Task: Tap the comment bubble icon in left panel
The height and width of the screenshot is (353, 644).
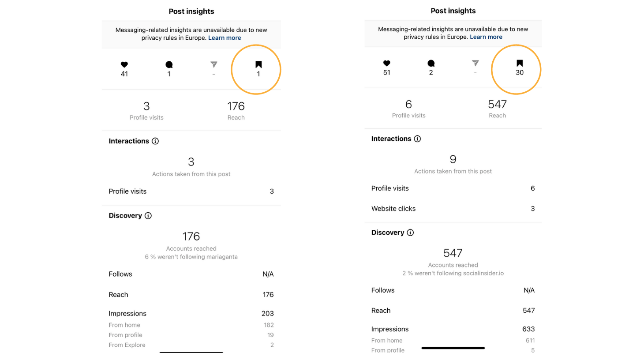Action: (x=169, y=65)
